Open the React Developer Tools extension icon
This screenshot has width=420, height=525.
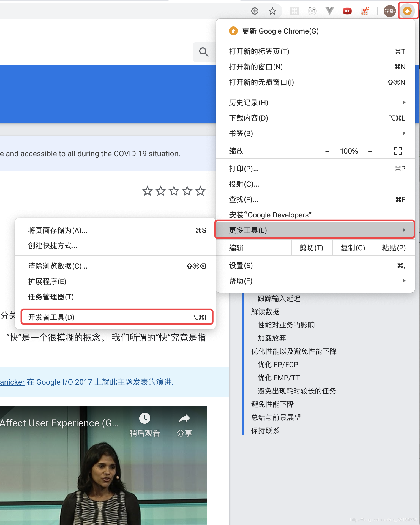click(x=294, y=11)
